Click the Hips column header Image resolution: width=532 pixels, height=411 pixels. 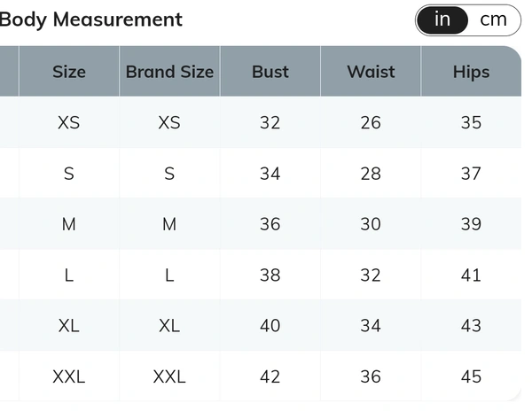coord(471,72)
